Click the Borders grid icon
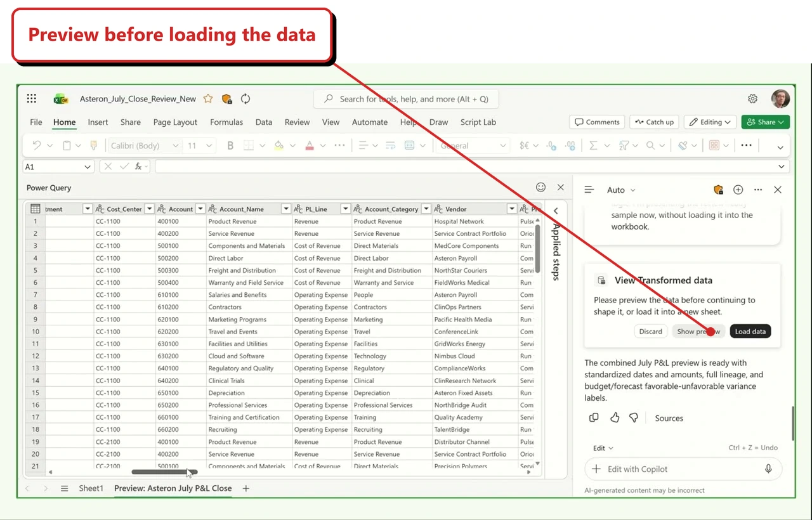The height and width of the screenshot is (520, 812). [249, 145]
